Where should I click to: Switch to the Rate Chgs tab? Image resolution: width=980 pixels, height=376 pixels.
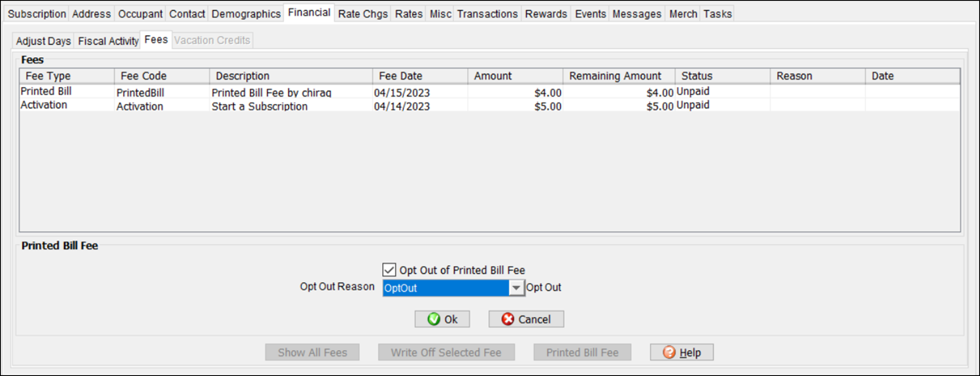click(x=363, y=14)
